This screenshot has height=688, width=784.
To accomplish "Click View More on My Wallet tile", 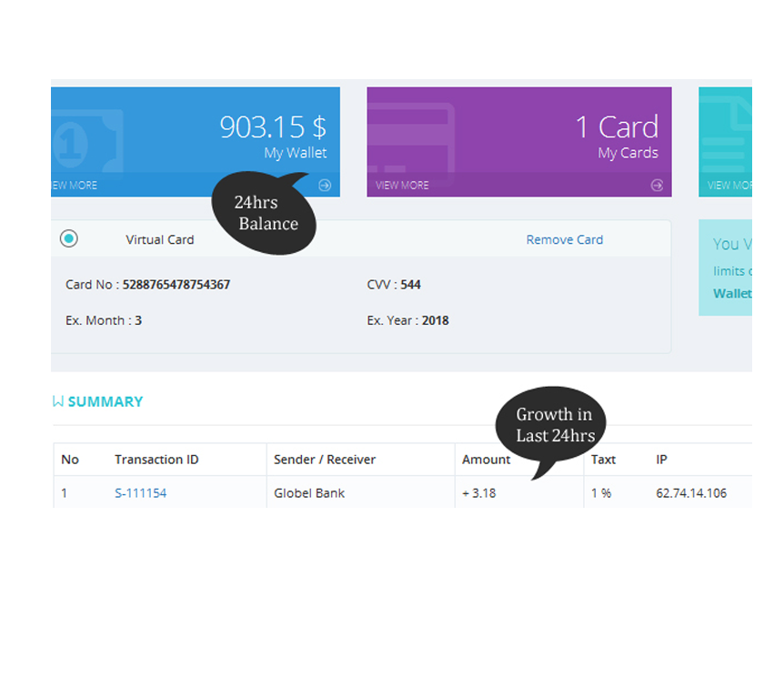I will [75, 186].
